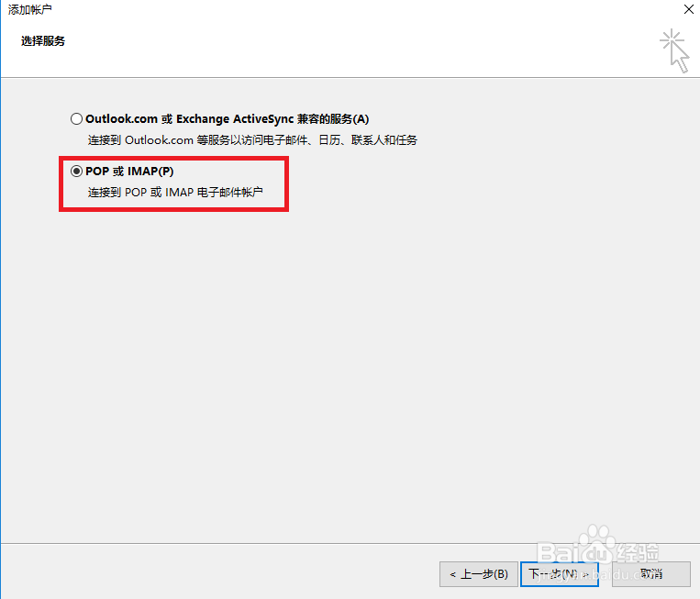Click the 添加帐户 window title
This screenshot has height=599, width=700.
29,9
